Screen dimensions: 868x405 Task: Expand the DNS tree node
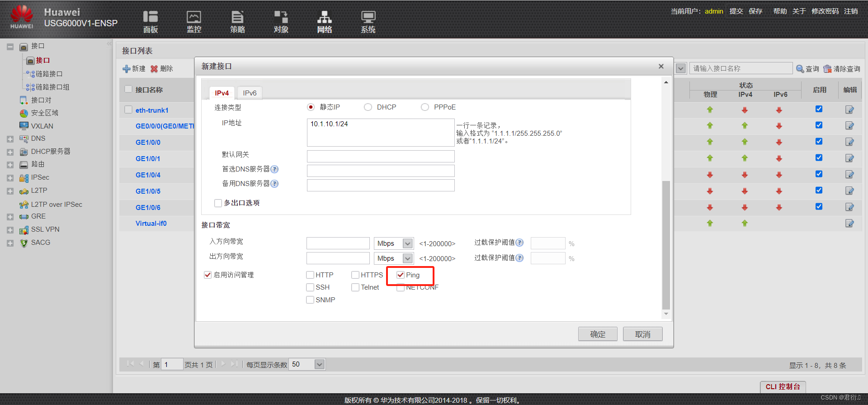click(10, 139)
